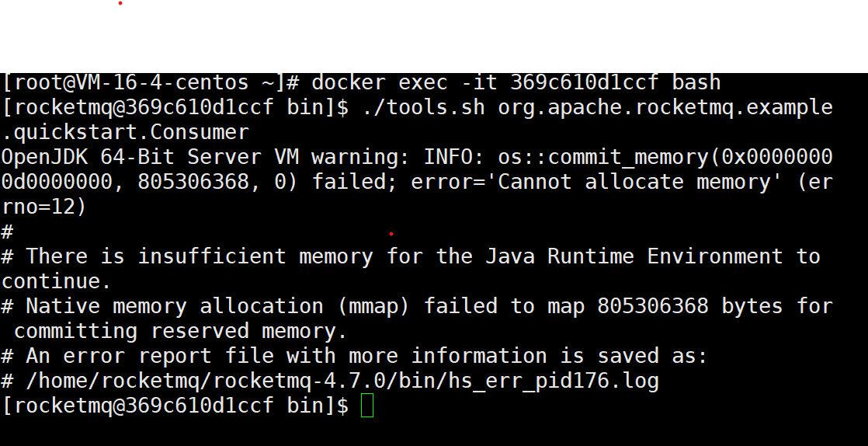The width and height of the screenshot is (868, 446).
Task: Click the '.quickstart.Consumer' class name text
Action: coord(125,132)
